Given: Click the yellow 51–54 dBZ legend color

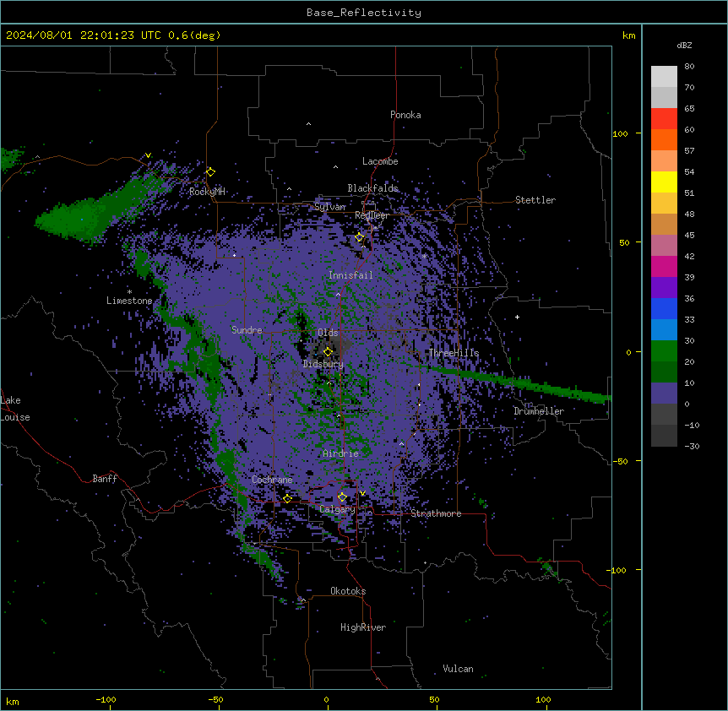Looking at the screenshot, I should point(664,182).
